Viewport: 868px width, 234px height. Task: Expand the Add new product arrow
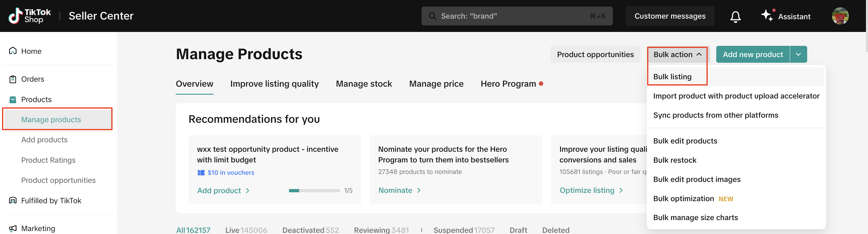click(798, 54)
